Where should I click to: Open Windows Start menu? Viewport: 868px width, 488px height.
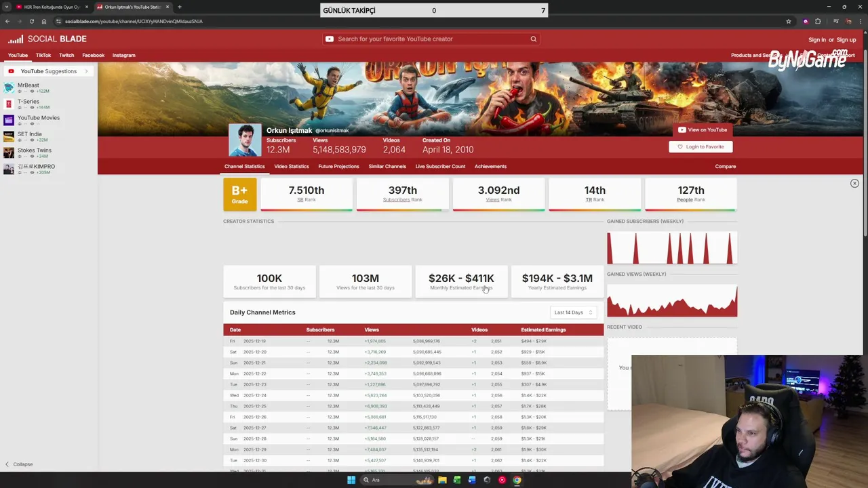[x=351, y=480]
